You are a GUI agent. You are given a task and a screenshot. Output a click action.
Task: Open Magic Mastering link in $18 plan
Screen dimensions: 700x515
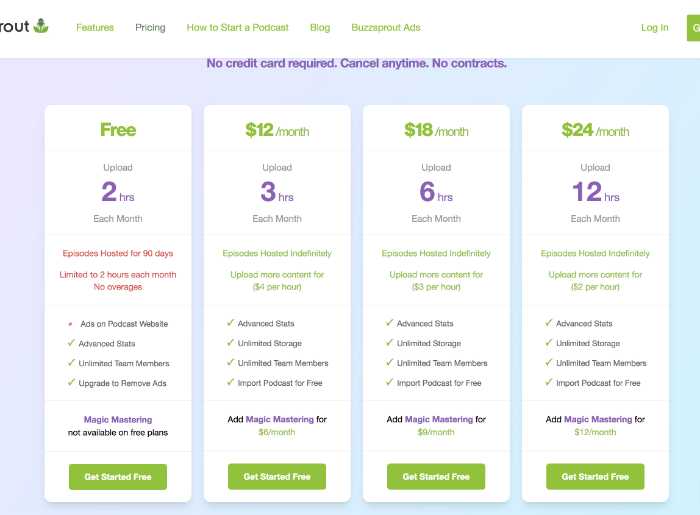439,419
